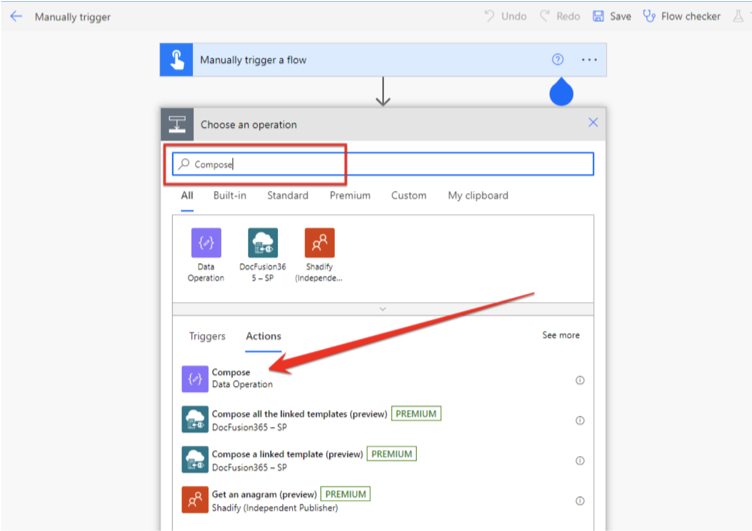Click the test flask icon
This screenshot has width=752, height=531.
[738, 17]
